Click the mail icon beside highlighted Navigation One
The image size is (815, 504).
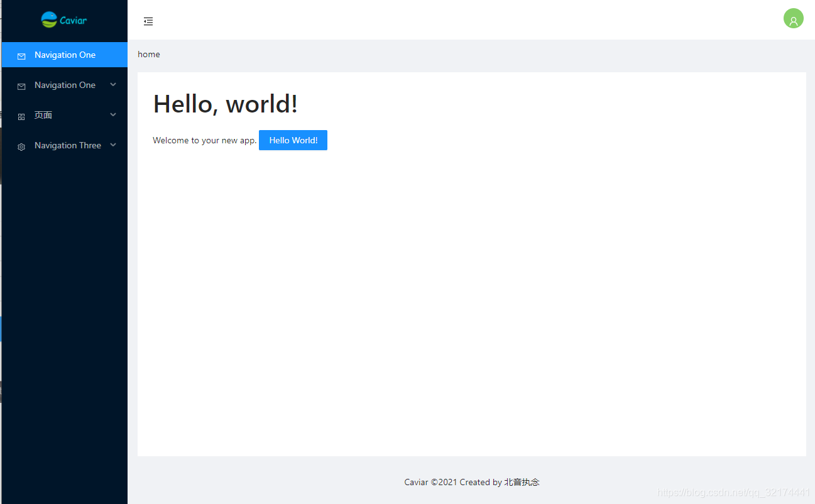click(21, 55)
